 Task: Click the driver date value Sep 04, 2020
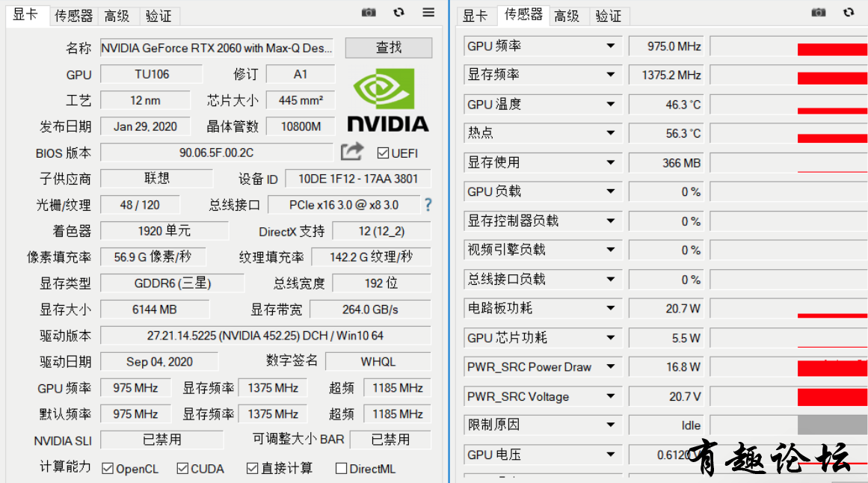click(159, 362)
